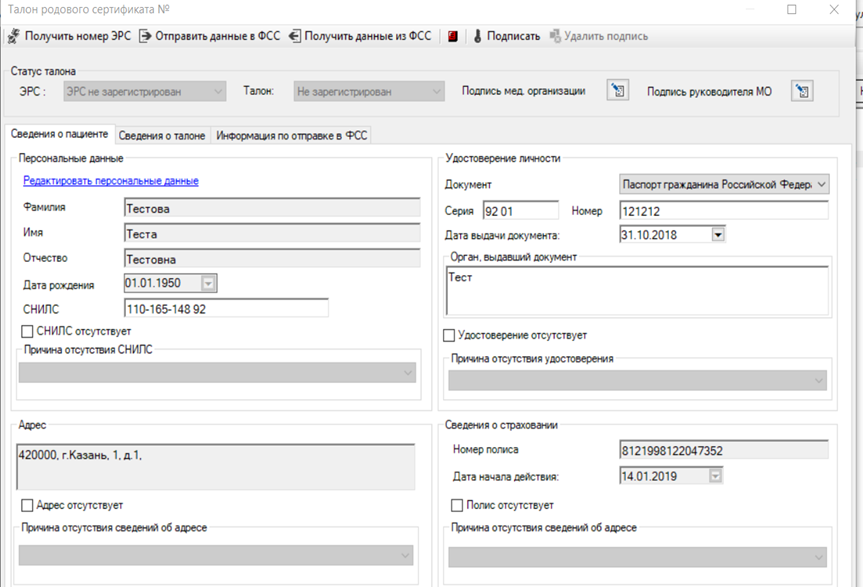Click the date value 31.10.2018
The height and width of the screenshot is (587, 863).
649,235
